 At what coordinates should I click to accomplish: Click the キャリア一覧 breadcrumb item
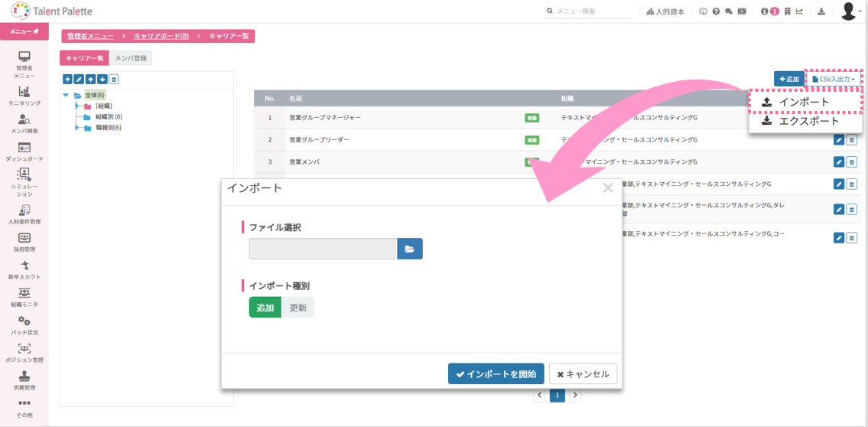[229, 36]
